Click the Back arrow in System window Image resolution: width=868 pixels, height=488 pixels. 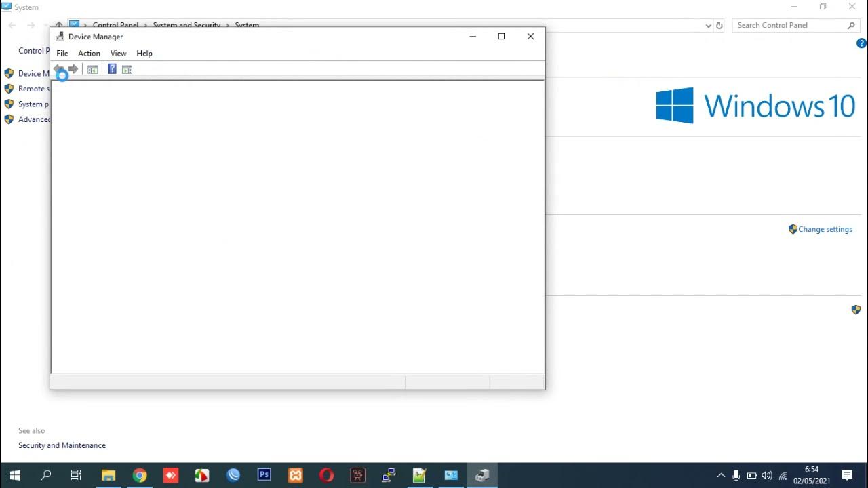pyautogui.click(x=12, y=25)
